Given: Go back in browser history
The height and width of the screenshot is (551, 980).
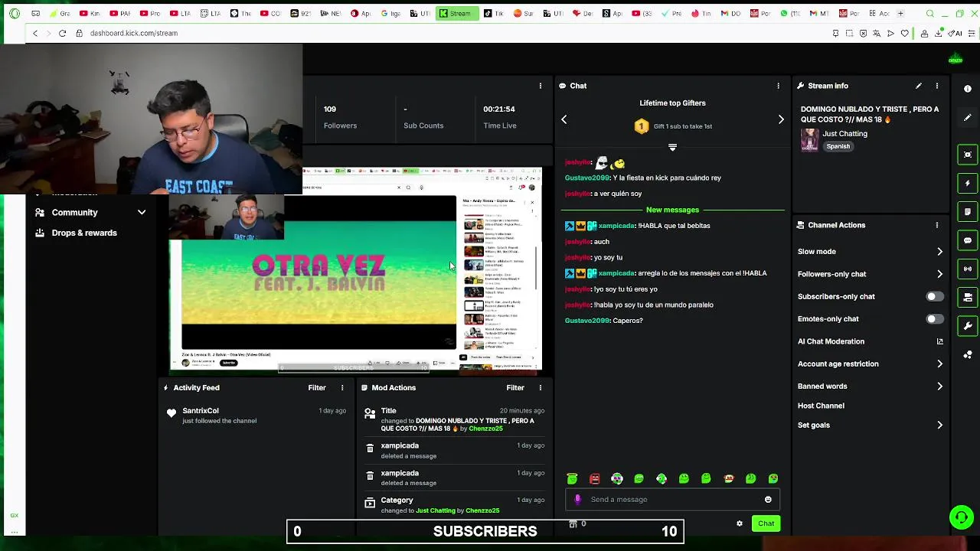Looking at the screenshot, I should [x=35, y=33].
